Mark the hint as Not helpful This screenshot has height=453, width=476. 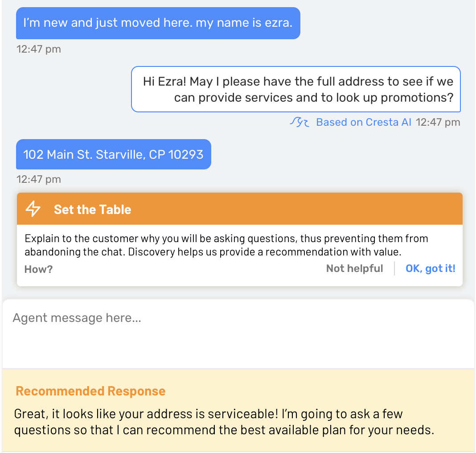click(x=354, y=268)
